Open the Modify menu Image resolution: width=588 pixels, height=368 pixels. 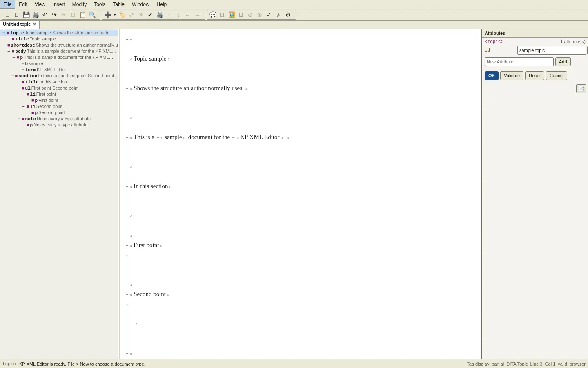(x=79, y=4)
